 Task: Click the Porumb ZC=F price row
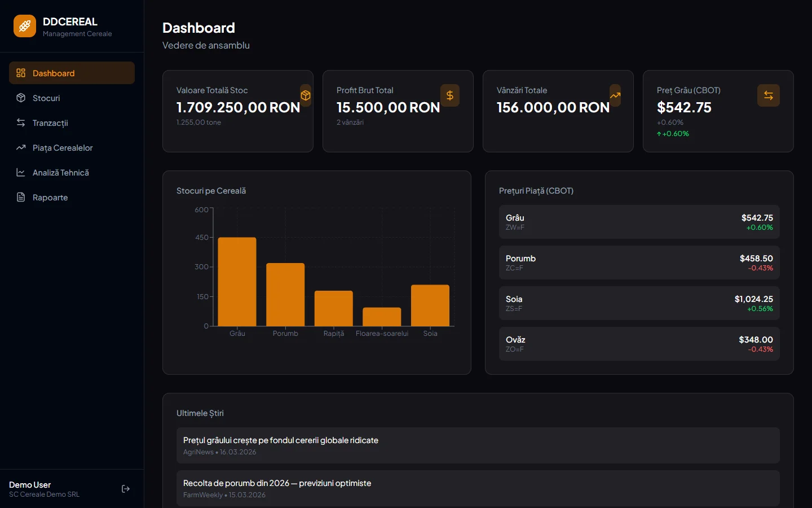click(639, 262)
